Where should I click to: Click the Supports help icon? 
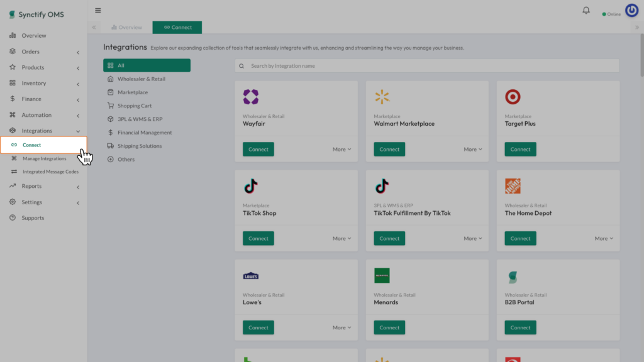(13, 217)
